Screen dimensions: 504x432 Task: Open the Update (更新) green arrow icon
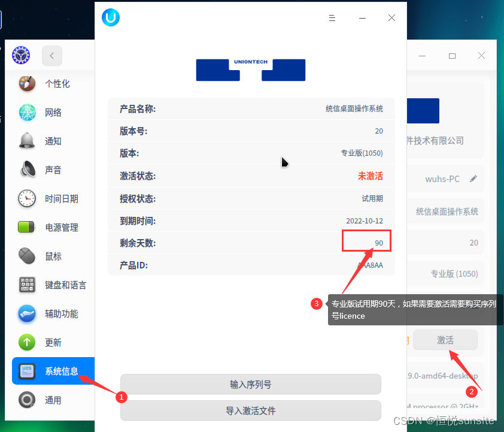tap(27, 342)
